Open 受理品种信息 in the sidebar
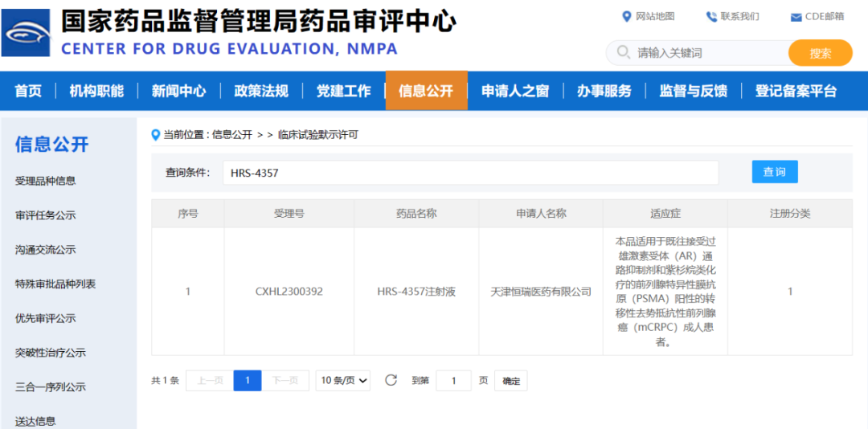 click(45, 181)
